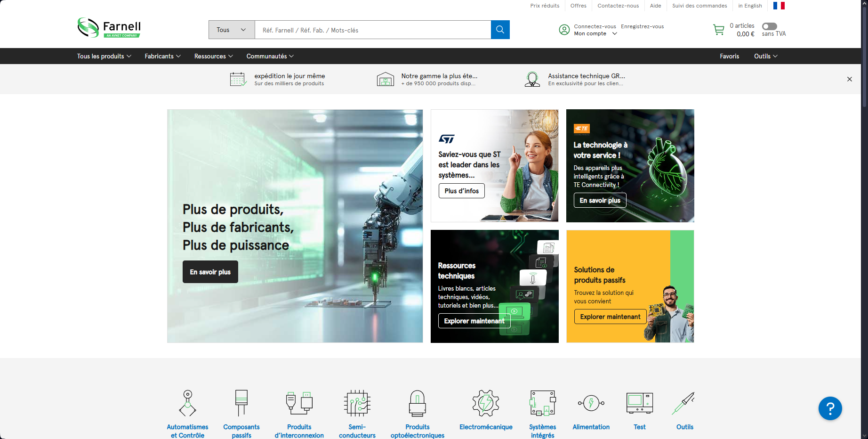Image resolution: width=868 pixels, height=439 pixels.
Task: Click Connectez-vous link
Action: (x=595, y=26)
